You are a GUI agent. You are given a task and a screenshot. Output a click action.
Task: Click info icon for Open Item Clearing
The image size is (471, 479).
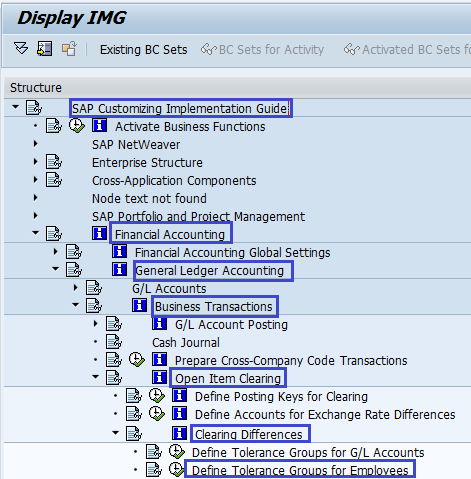click(159, 377)
